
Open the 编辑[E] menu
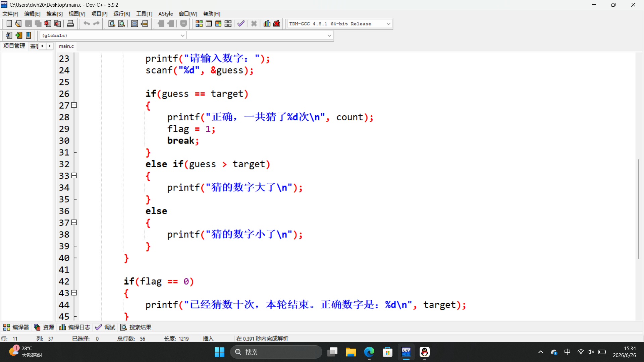click(32, 14)
